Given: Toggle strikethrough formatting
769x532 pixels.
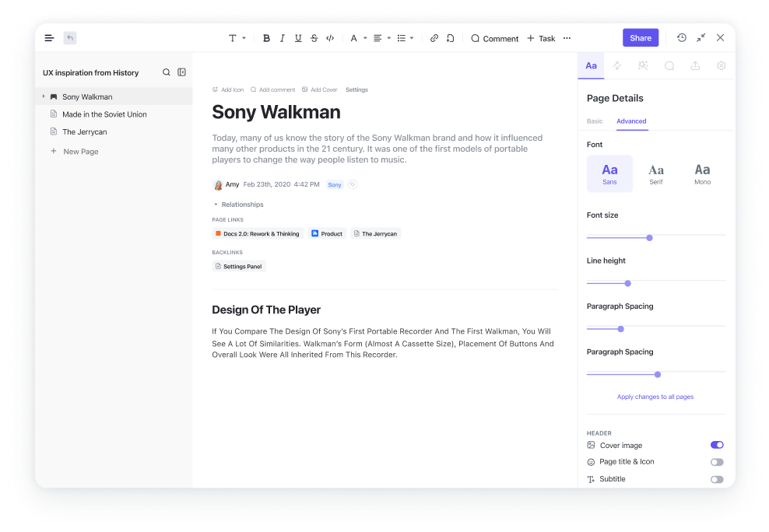Looking at the screenshot, I should click(x=314, y=38).
